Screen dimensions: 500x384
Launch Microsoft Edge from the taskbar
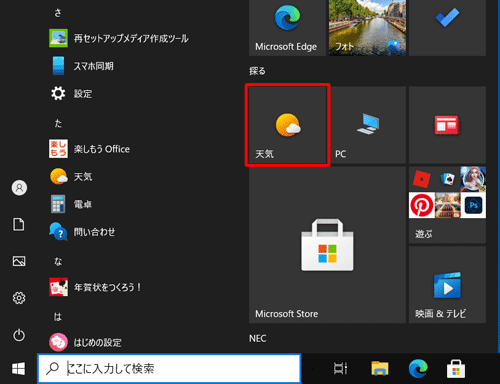tap(418, 368)
